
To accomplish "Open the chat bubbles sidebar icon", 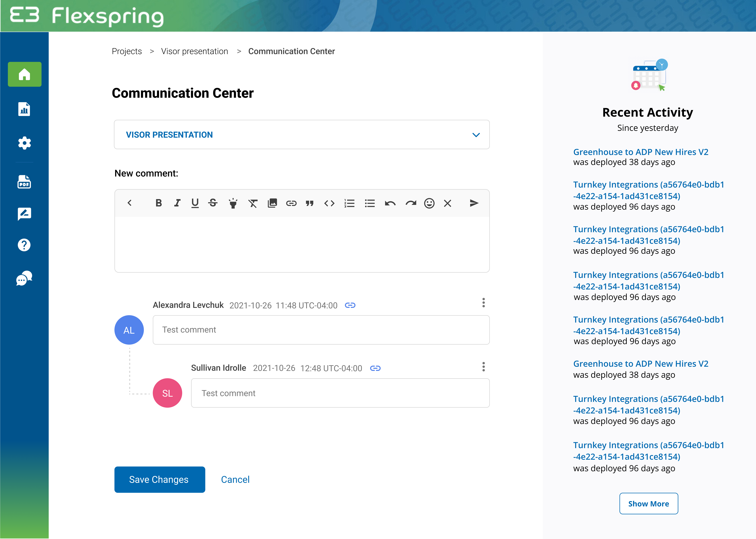I will tap(24, 278).
